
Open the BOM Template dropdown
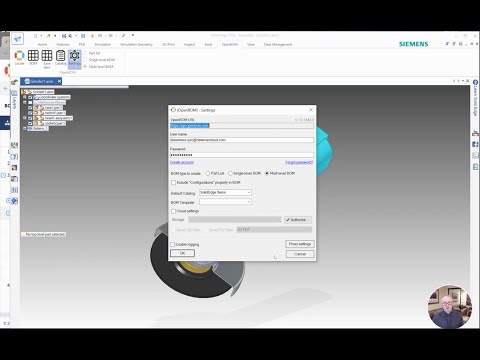pos(225,202)
